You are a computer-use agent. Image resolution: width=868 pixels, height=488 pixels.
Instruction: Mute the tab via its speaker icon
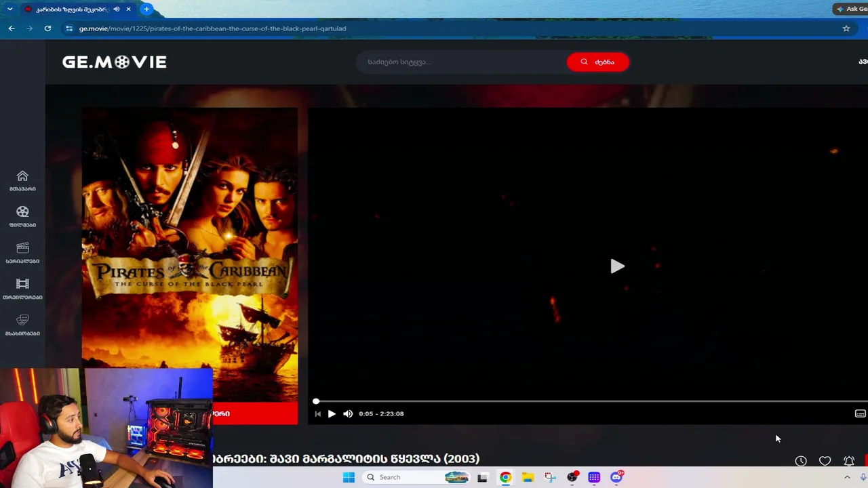point(117,9)
